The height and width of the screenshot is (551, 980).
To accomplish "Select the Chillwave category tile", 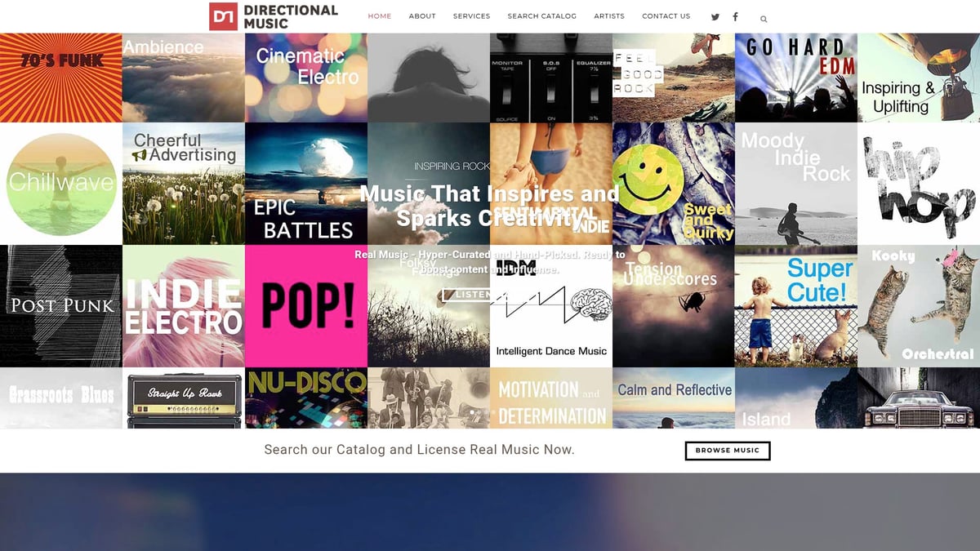I will point(60,182).
